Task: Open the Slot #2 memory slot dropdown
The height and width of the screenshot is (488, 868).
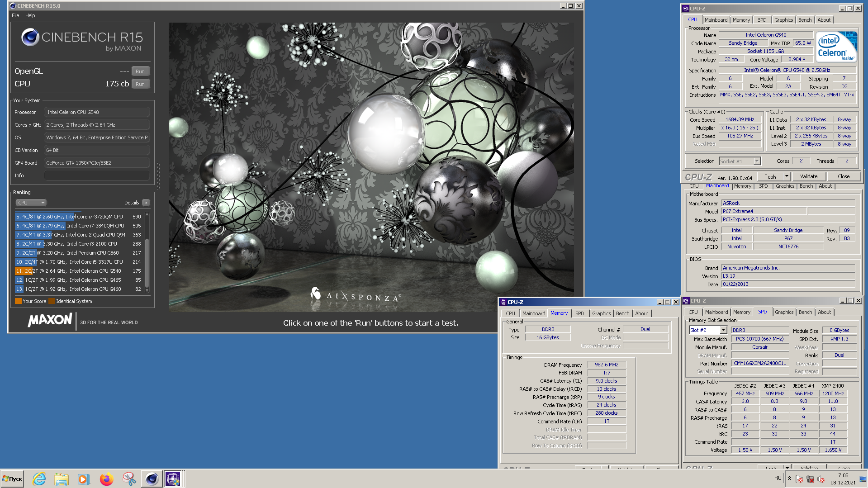Action: tap(708, 330)
